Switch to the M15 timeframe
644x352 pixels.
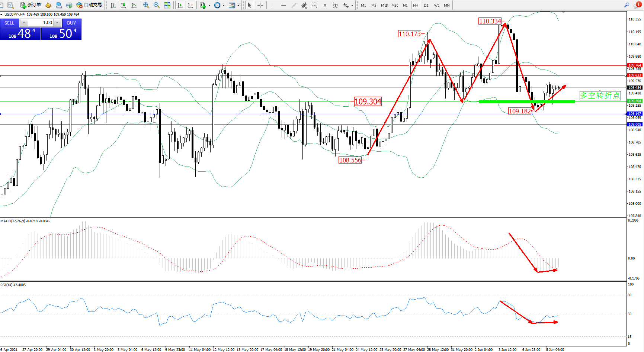click(384, 5)
